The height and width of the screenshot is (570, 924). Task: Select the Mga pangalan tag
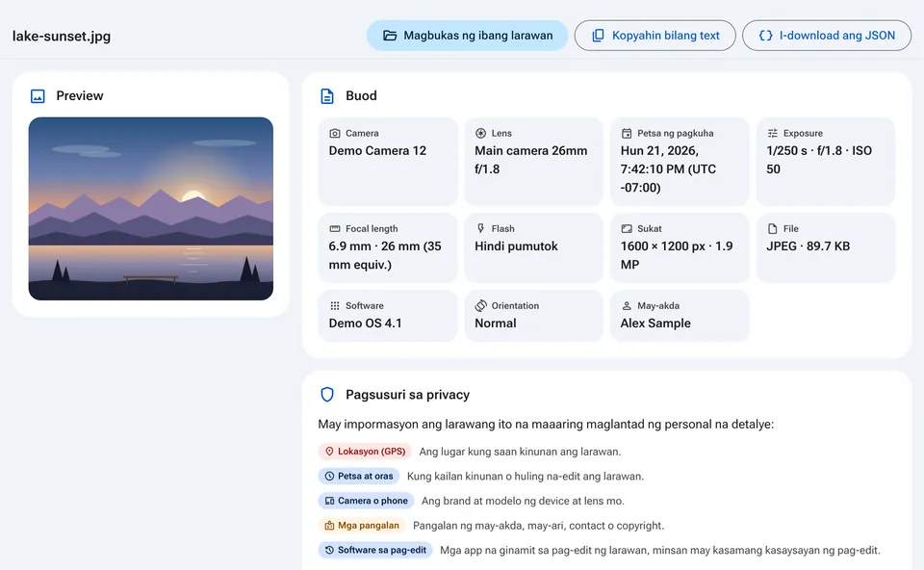click(362, 526)
